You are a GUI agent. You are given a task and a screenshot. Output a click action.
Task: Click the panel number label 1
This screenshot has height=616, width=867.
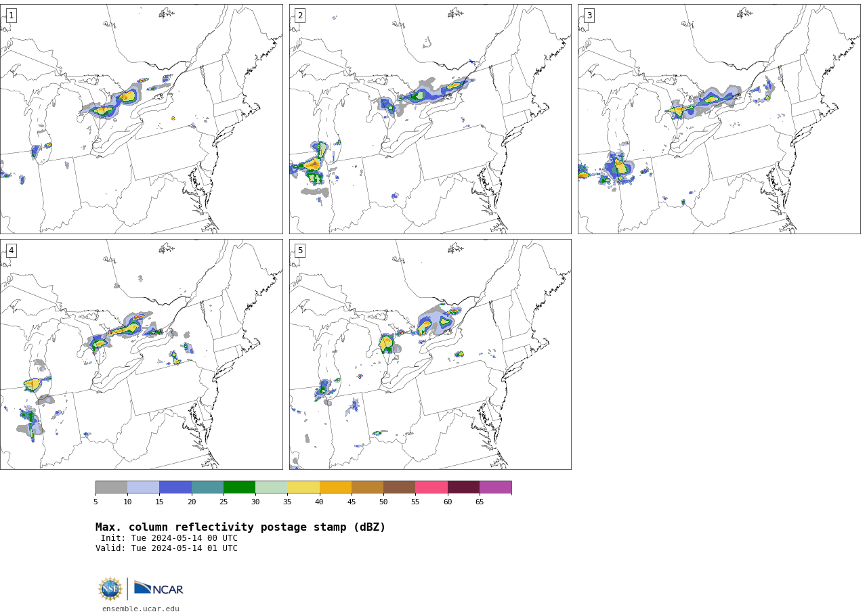(11, 16)
